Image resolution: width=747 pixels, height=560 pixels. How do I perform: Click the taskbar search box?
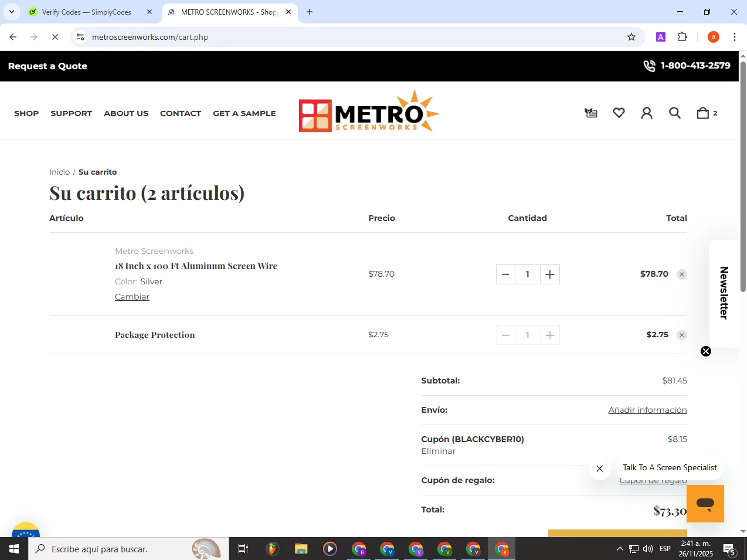coord(128,549)
